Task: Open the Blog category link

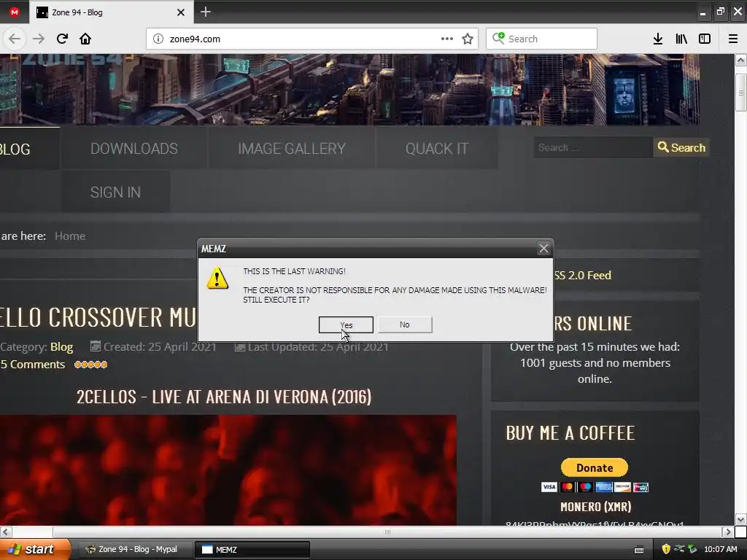Action: coord(61,347)
